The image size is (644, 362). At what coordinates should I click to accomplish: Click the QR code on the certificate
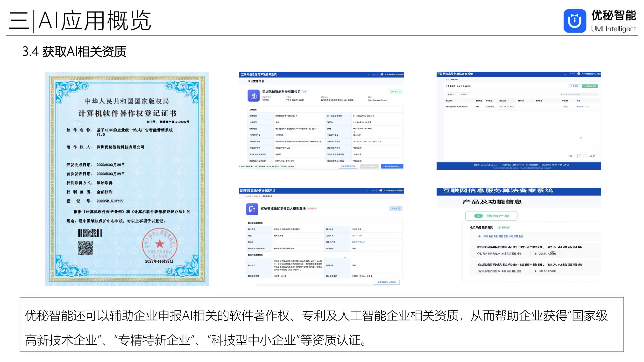coord(85,248)
